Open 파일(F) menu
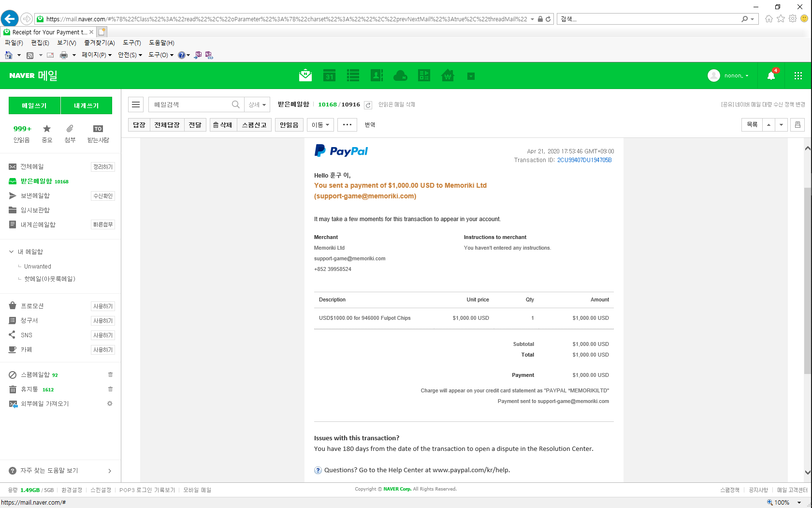 [14, 43]
